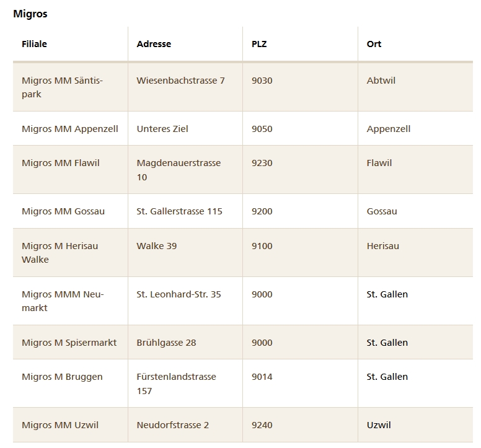Viewport: 481px width, 448px height.
Task: Click St. Gallerstrasse 115 address
Action: (x=179, y=211)
